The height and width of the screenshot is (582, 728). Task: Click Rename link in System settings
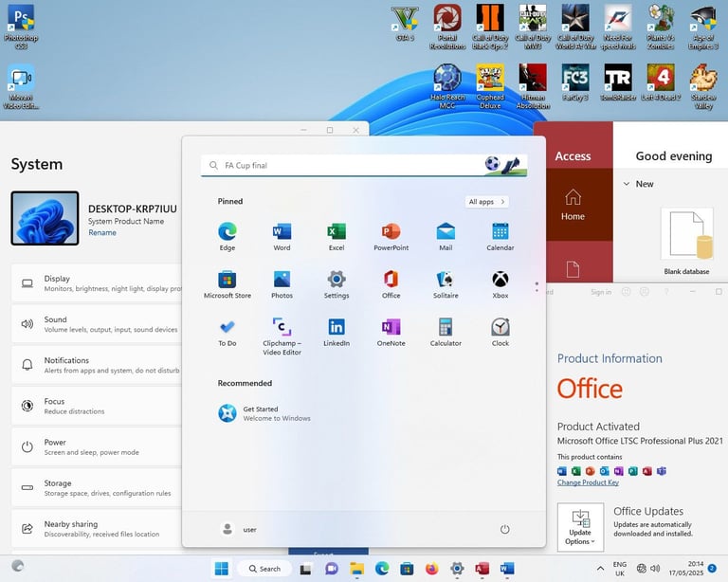click(x=102, y=232)
